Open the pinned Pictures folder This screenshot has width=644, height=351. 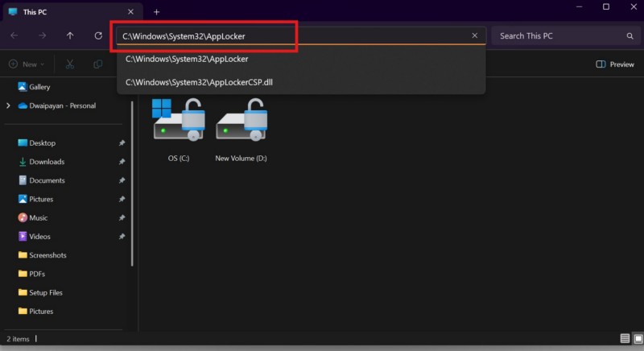click(35, 199)
